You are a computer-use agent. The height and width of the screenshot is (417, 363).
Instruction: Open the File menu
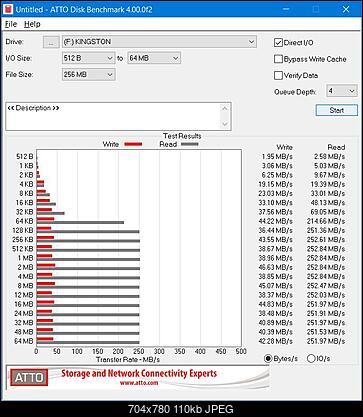coord(11,24)
